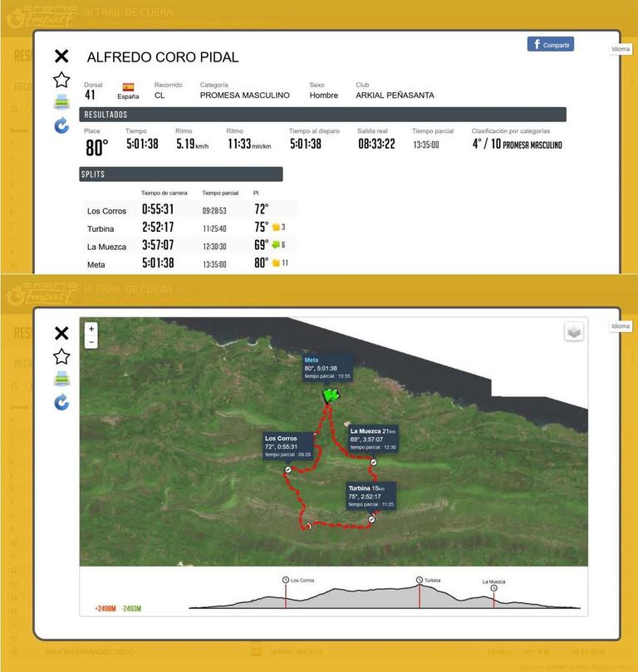Close the runner results panel with X
The width and height of the screenshot is (638, 672).
tap(61, 56)
